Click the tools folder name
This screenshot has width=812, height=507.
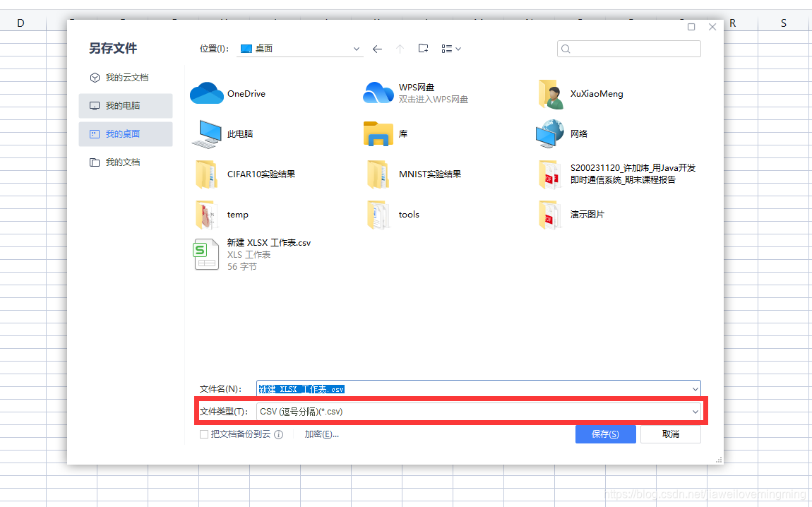pyautogui.click(x=409, y=215)
